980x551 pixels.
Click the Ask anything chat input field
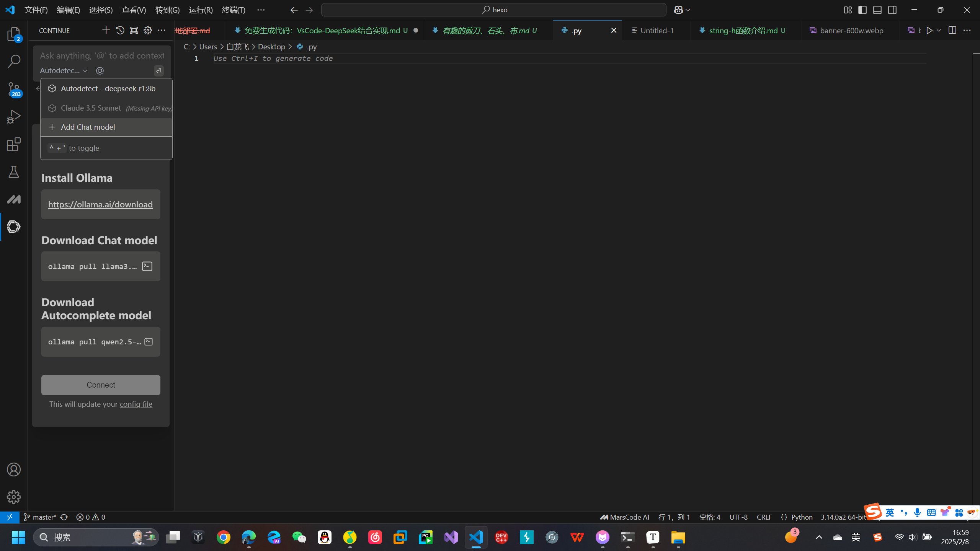[102, 56]
